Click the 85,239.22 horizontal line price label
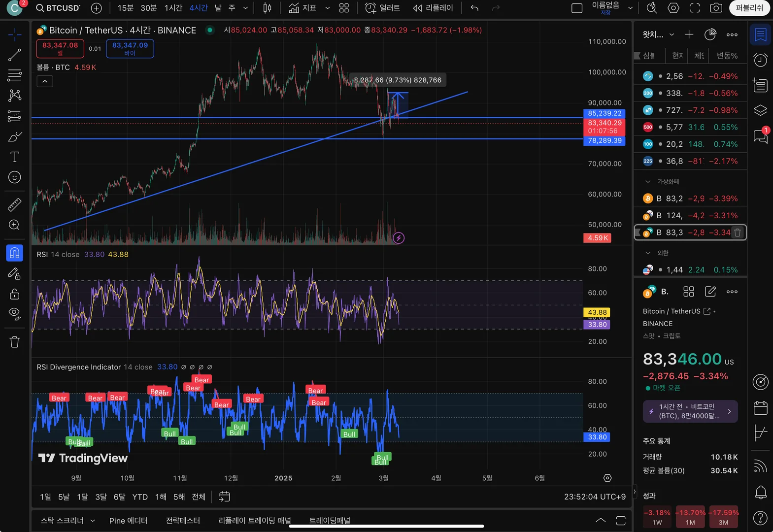The width and height of the screenshot is (773, 532). point(605,113)
